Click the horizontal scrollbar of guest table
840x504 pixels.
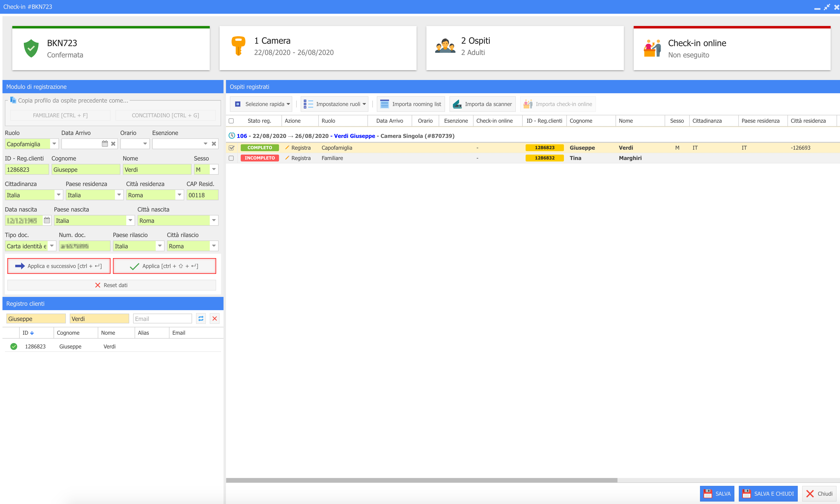click(421, 480)
